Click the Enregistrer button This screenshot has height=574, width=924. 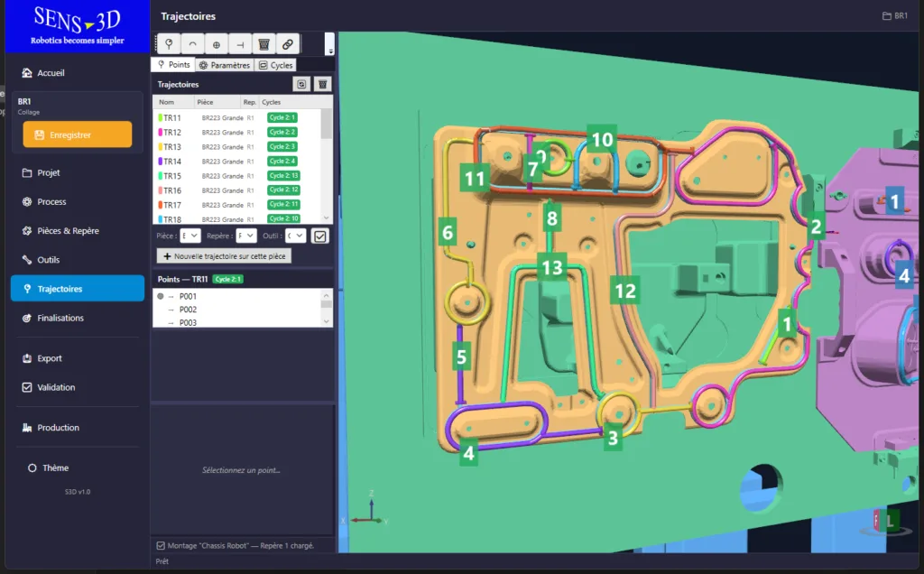tap(78, 134)
